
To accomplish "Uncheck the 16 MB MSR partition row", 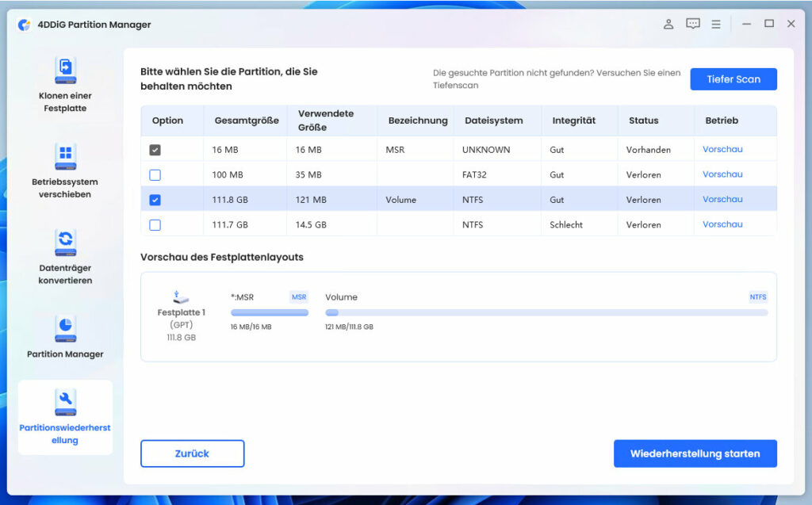I will pyautogui.click(x=155, y=149).
